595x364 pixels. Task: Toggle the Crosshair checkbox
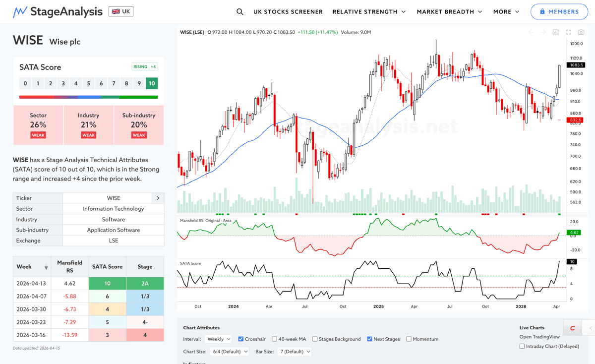241,339
